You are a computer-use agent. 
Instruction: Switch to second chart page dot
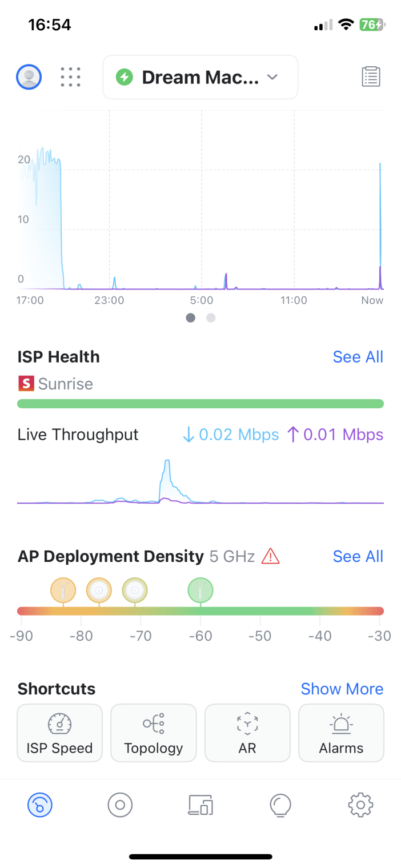click(x=211, y=318)
